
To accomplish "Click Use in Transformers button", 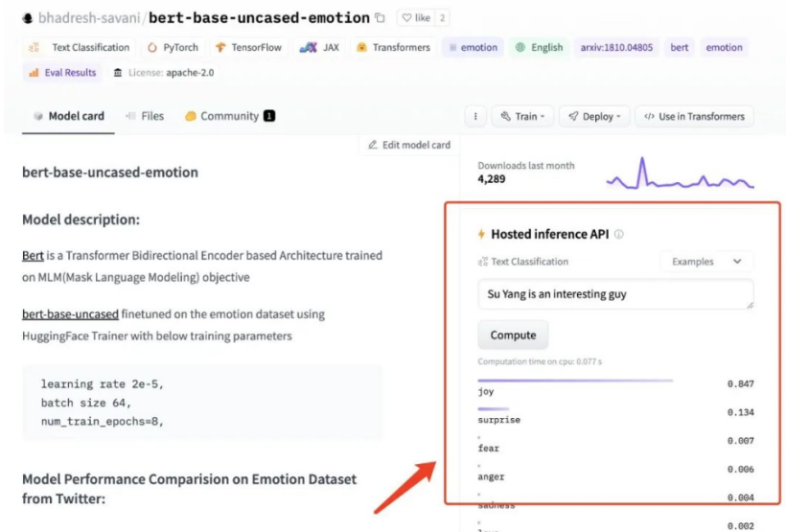I will coord(694,117).
